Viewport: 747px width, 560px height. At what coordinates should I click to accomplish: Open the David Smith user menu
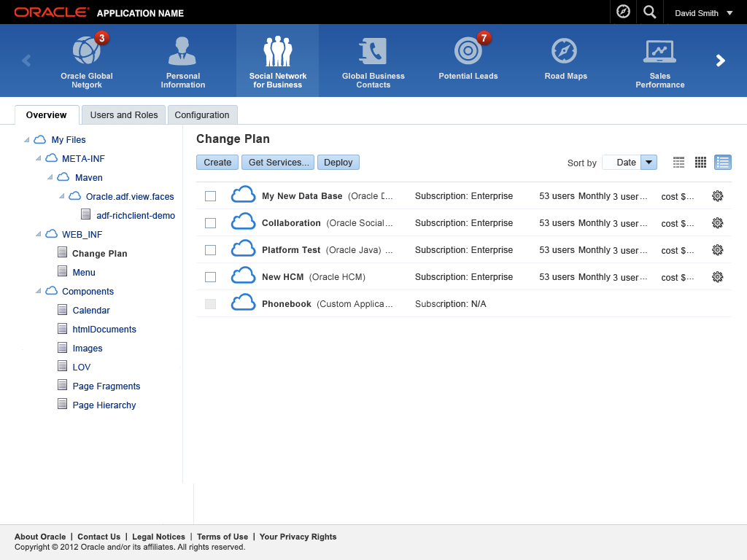pos(704,13)
